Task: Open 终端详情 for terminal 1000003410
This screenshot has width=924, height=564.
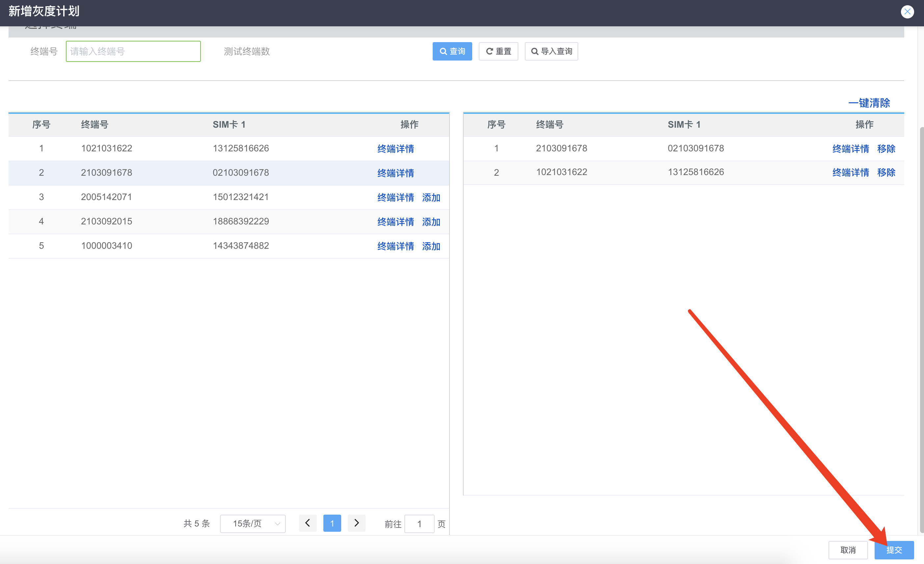Action: click(395, 246)
